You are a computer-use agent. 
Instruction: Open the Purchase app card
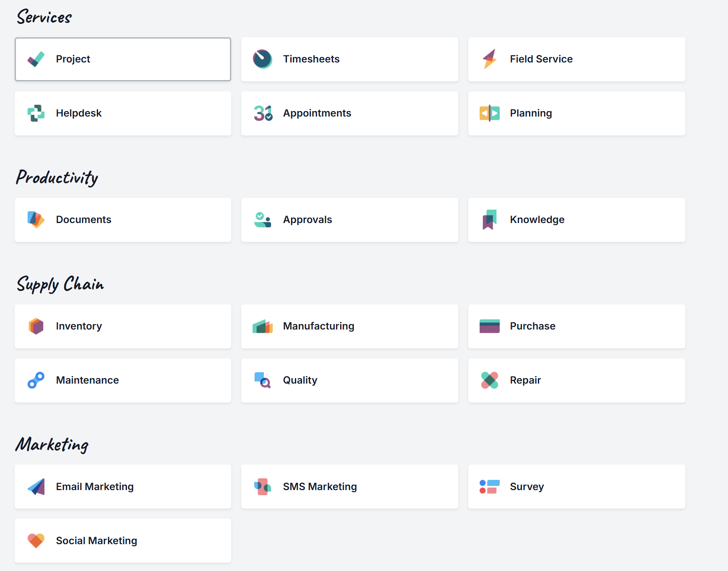click(x=576, y=326)
